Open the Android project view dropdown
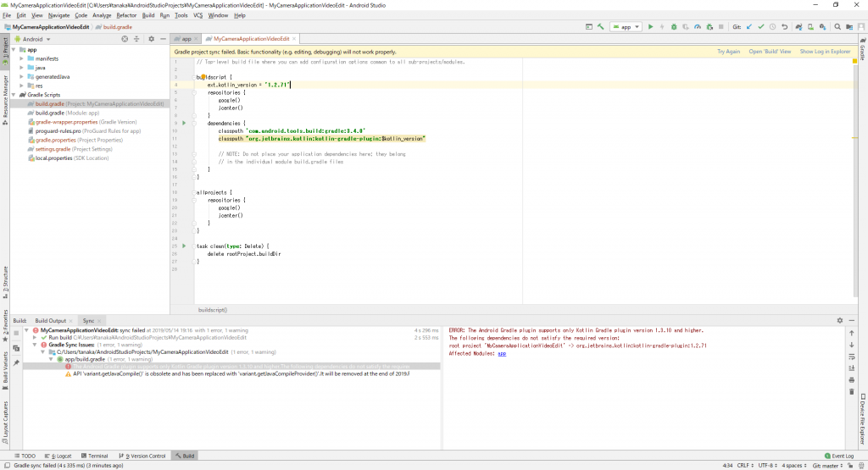 (x=33, y=39)
